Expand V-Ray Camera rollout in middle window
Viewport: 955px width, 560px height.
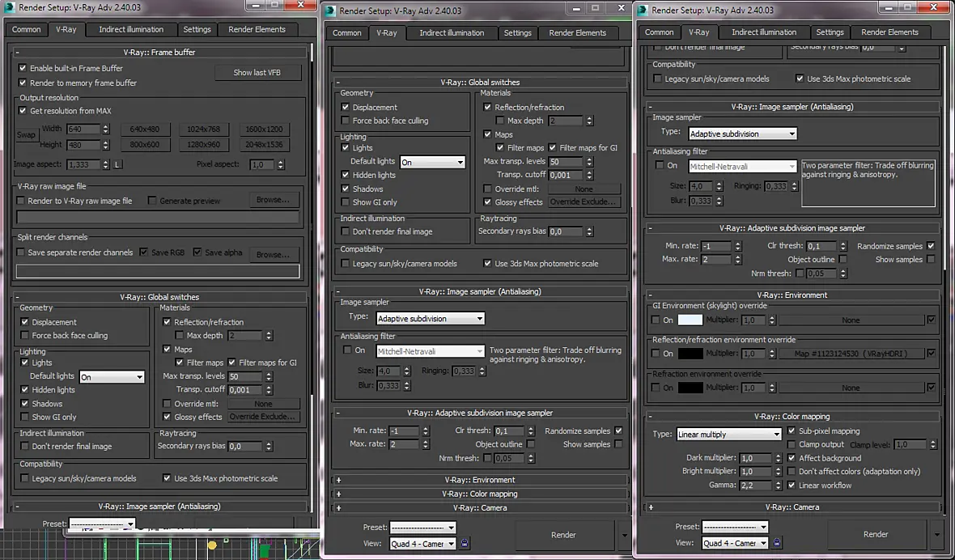point(480,507)
